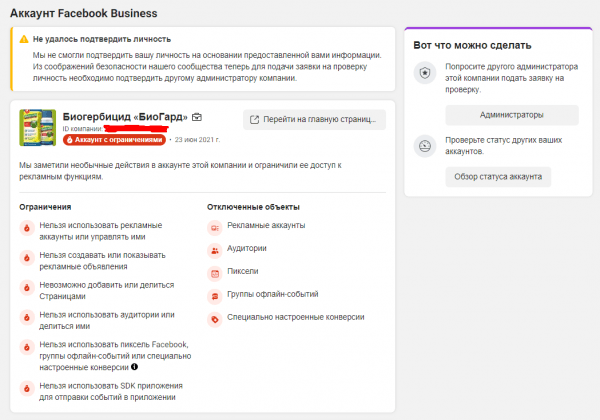600x420 pixels.
Task: Click «Специально настроенные конверсии» text
Action: [296, 317]
